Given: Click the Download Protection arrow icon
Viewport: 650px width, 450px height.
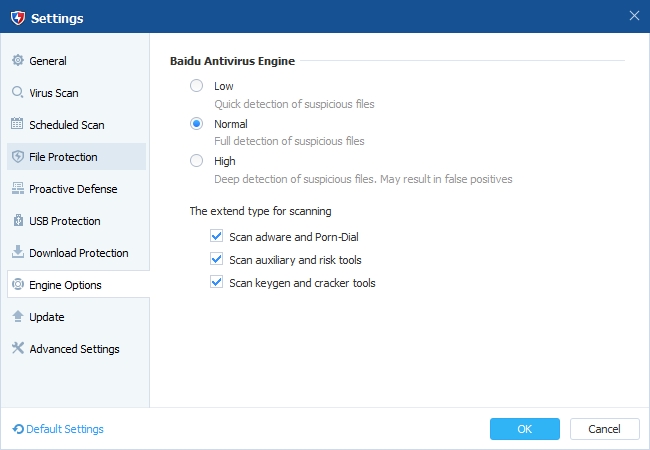Looking at the screenshot, I should [x=17, y=253].
